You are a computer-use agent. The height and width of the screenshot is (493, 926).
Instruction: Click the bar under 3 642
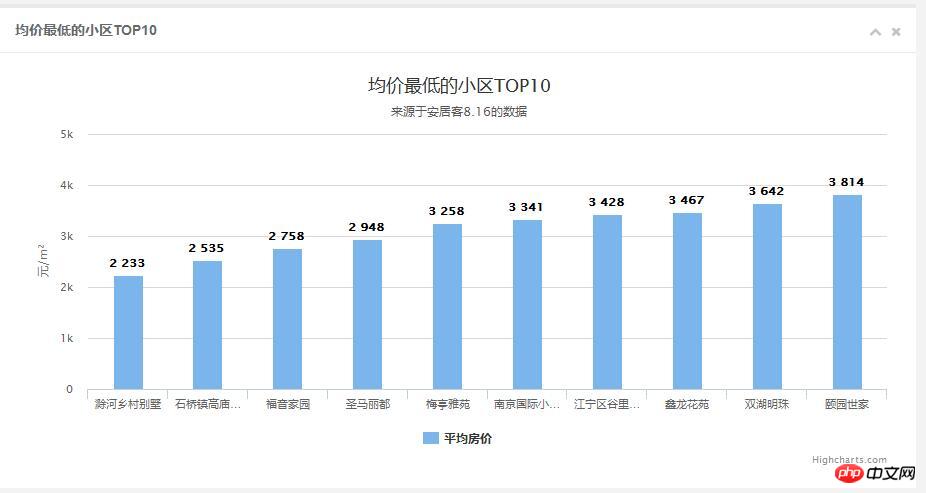point(767,296)
